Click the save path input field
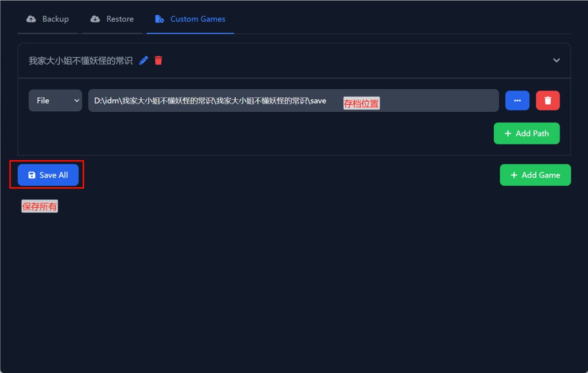The height and width of the screenshot is (373, 588). coord(294,100)
